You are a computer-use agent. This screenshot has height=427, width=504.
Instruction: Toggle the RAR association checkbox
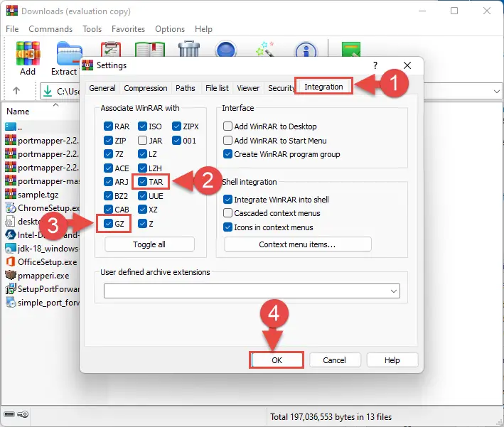click(x=108, y=126)
